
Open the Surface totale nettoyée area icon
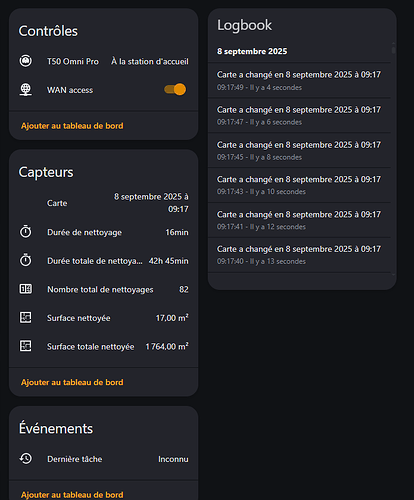coord(26,346)
